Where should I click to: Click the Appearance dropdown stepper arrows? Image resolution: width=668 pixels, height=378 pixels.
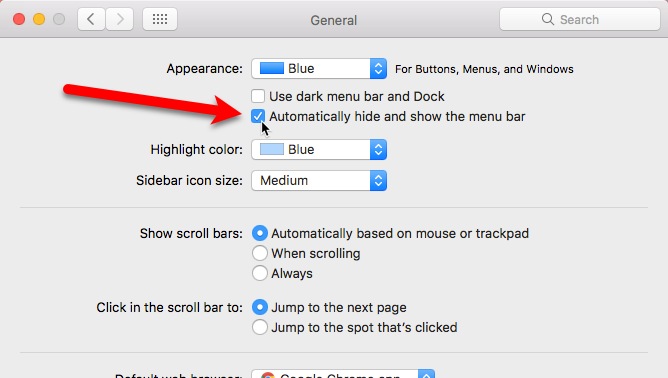tap(378, 69)
